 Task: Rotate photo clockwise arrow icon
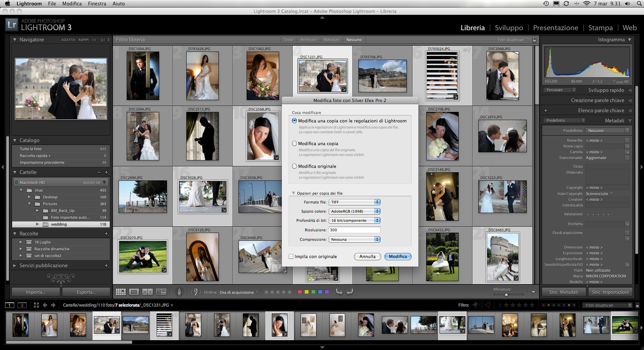pos(350,292)
